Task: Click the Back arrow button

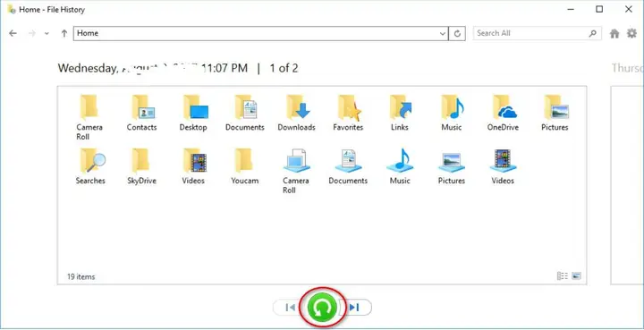Action: click(x=13, y=34)
